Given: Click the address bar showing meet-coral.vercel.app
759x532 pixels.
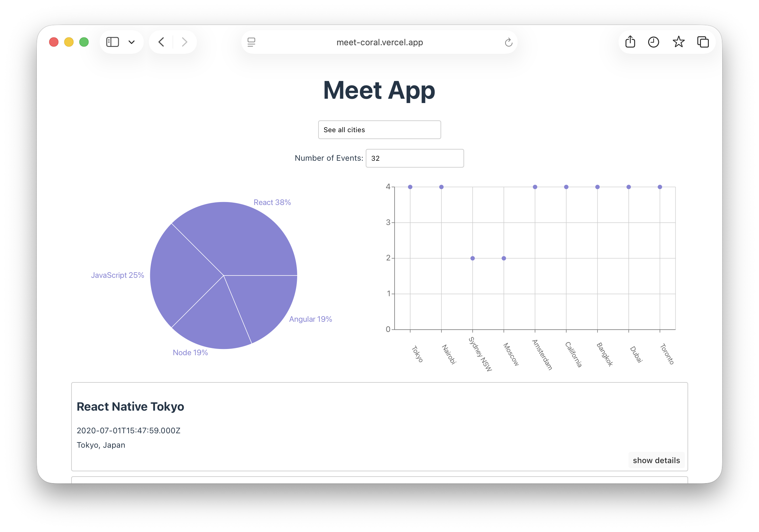Looking at the screenshot, I should pos(379,42).
